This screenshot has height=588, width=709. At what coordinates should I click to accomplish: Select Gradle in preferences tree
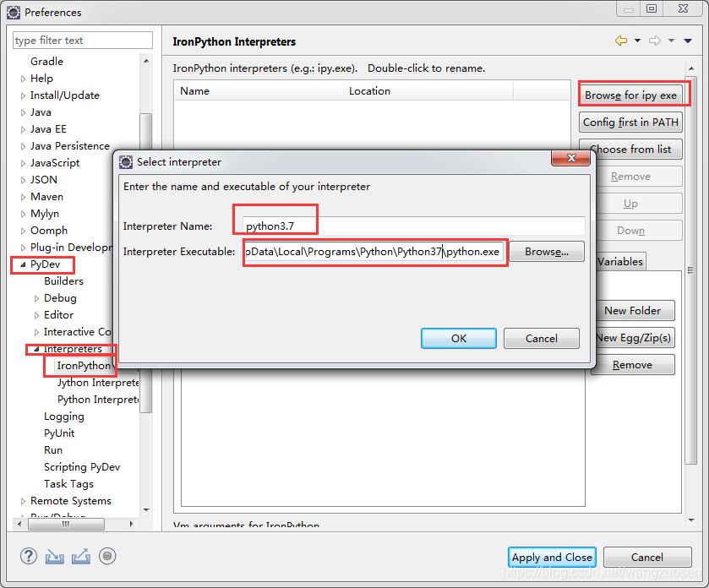[x=46, y=62]
